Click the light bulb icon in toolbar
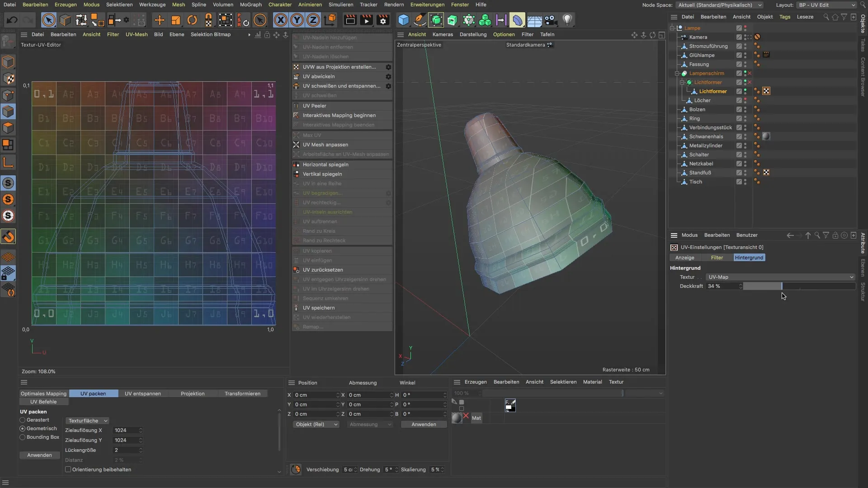 point(567,20)
